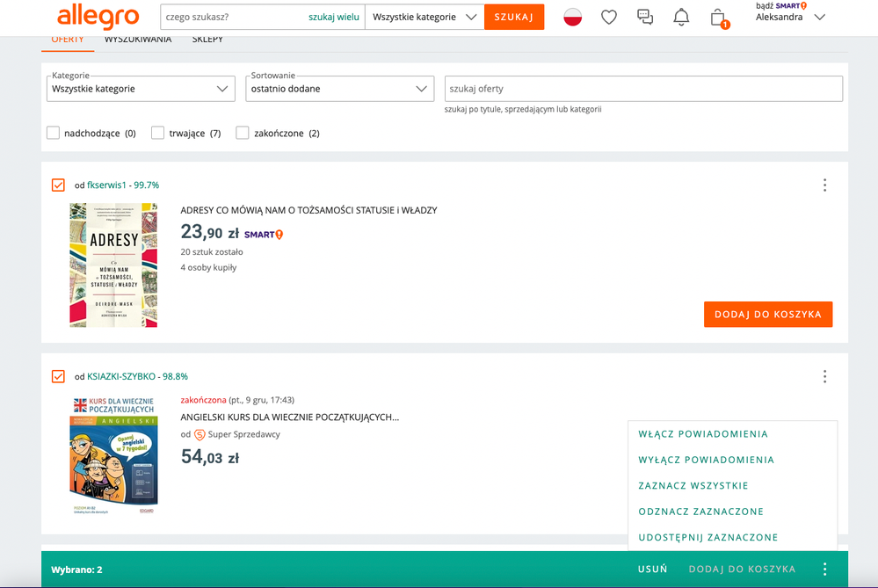Toggle trwające (7) filter checkbox
Image resolution: width=878 pixels, height=588 pixels.
(x=158, y=133)
